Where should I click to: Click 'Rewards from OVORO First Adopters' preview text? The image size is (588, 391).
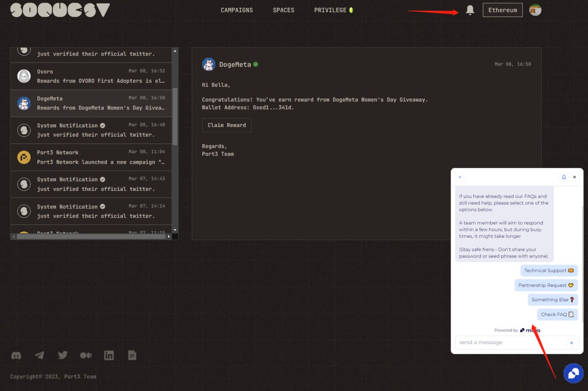[x=101, y=81]
